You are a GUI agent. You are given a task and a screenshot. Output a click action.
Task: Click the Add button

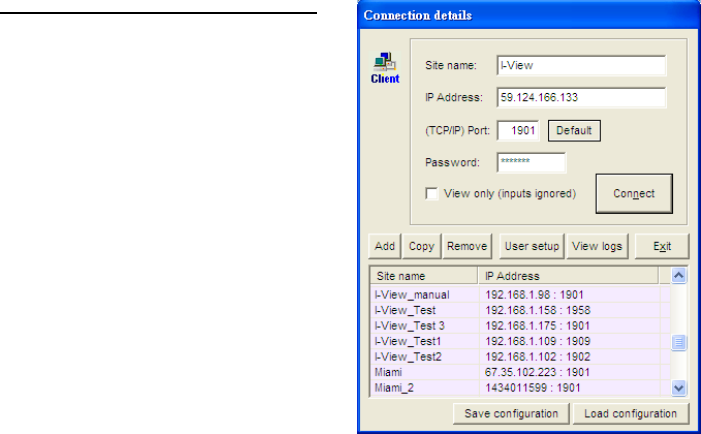(x=384, y=246)
